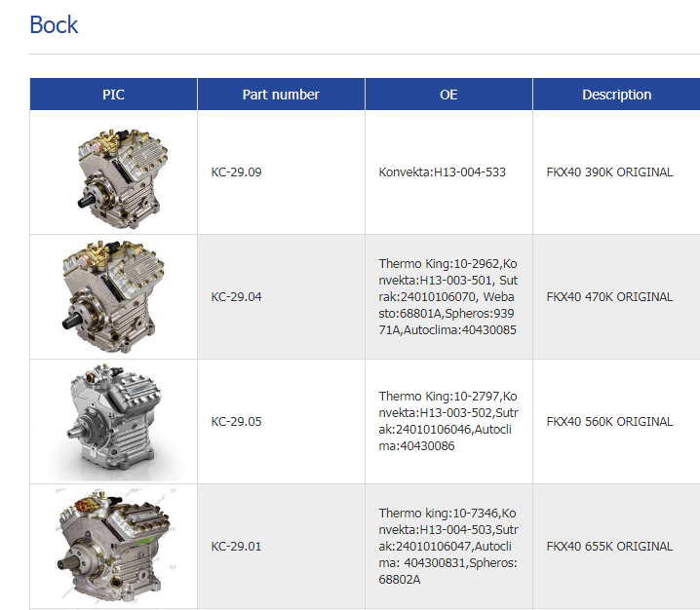
Task: Click OE cell starting Thermo King:10-2962
Action: tap(448, 297)
